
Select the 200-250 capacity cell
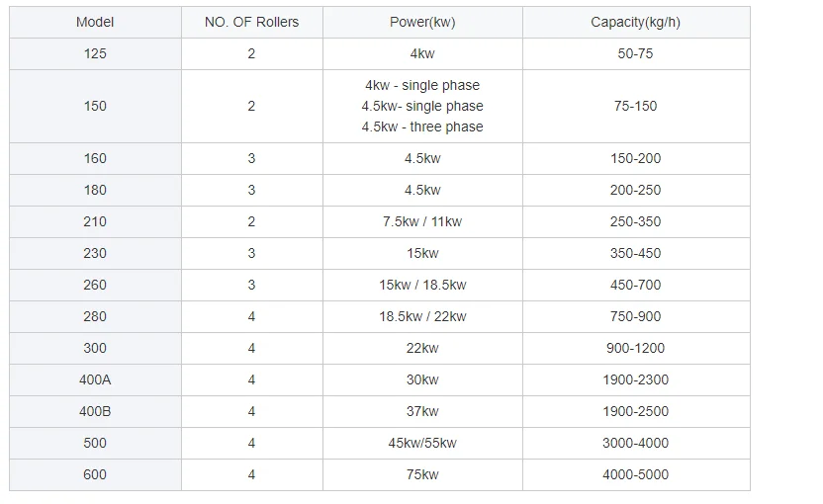[635, 190]
